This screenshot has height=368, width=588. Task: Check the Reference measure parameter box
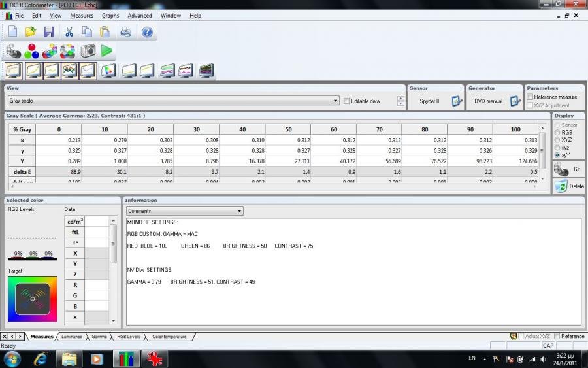[x=530, y=97]
